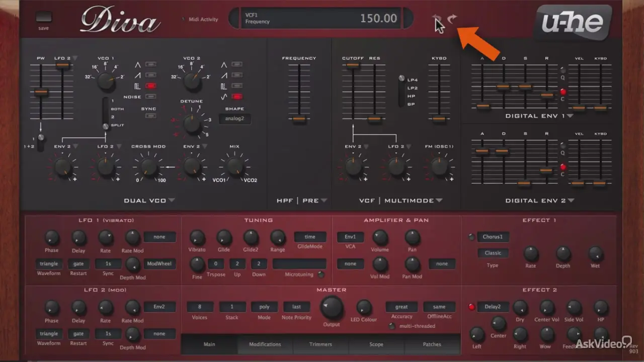Click the Accuracy great button

401,307
